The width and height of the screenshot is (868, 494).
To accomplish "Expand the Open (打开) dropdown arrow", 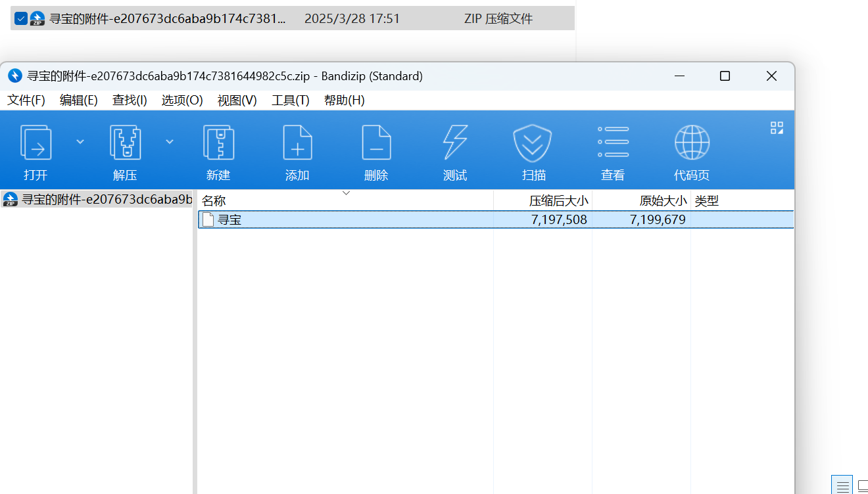I will (80, 141).
